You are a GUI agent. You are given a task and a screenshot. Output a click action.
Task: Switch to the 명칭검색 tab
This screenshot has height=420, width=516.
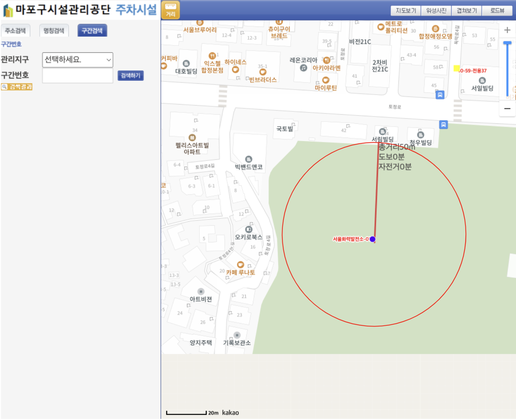[x=54, y=31]
